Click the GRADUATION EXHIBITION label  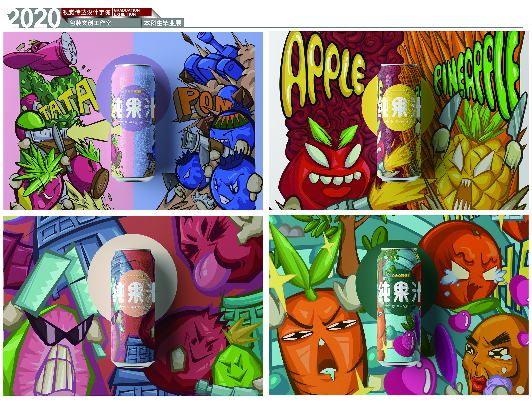[127, 12]
